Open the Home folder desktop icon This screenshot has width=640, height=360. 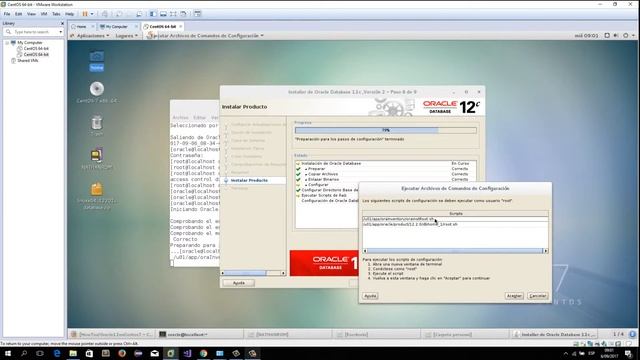[97, 60]
